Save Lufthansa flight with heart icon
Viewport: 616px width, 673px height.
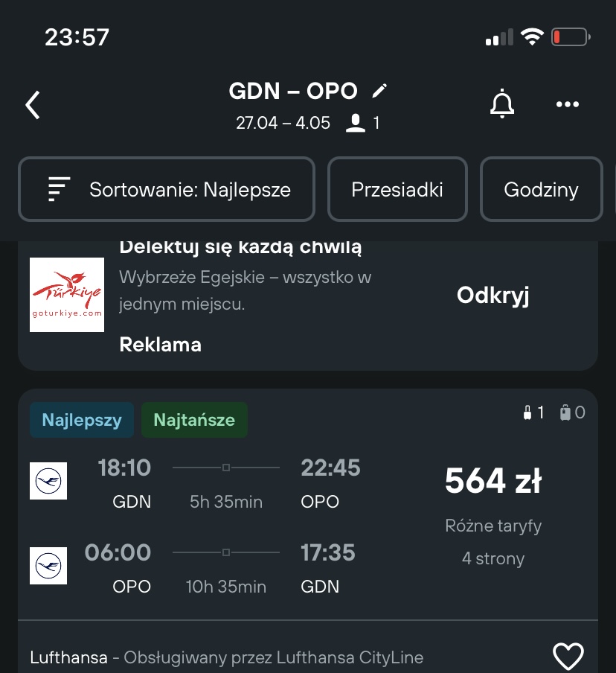[x=568, y=657]
